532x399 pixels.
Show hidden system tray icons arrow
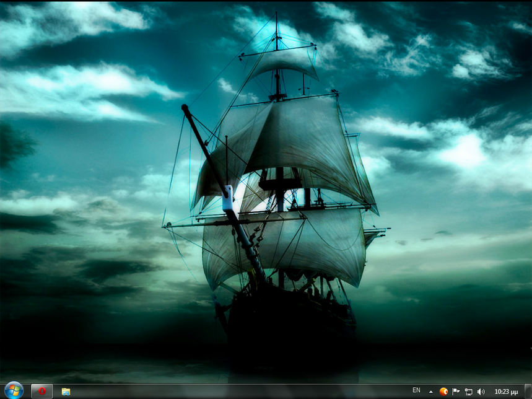[x=431, y=392]
